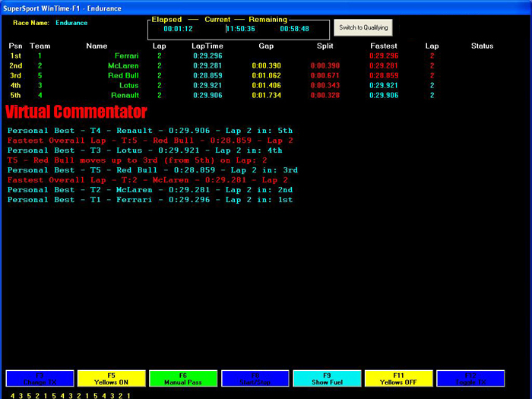The width and height of the screenshot is (532, 399).
Task: Click commentary Fastest Overall Lap Red Bull
Action: (150, 141)
